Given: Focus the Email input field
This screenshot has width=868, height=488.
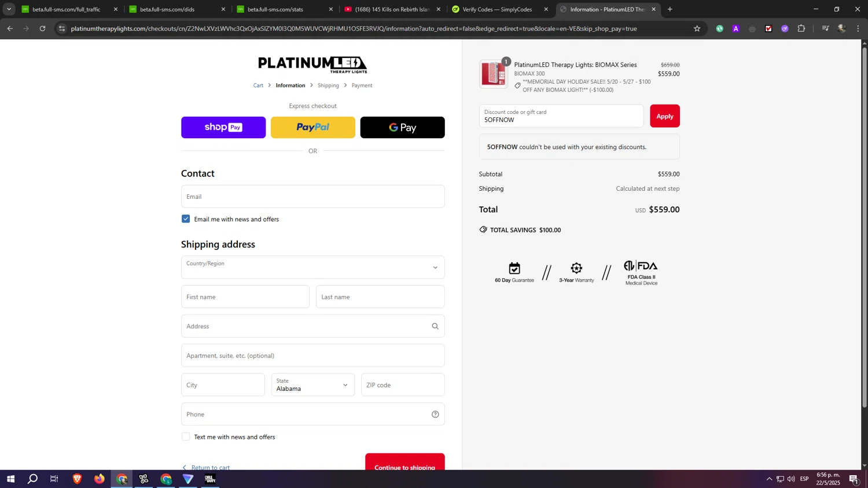Looking at the screenshot, I should click(x=312, y=197).
